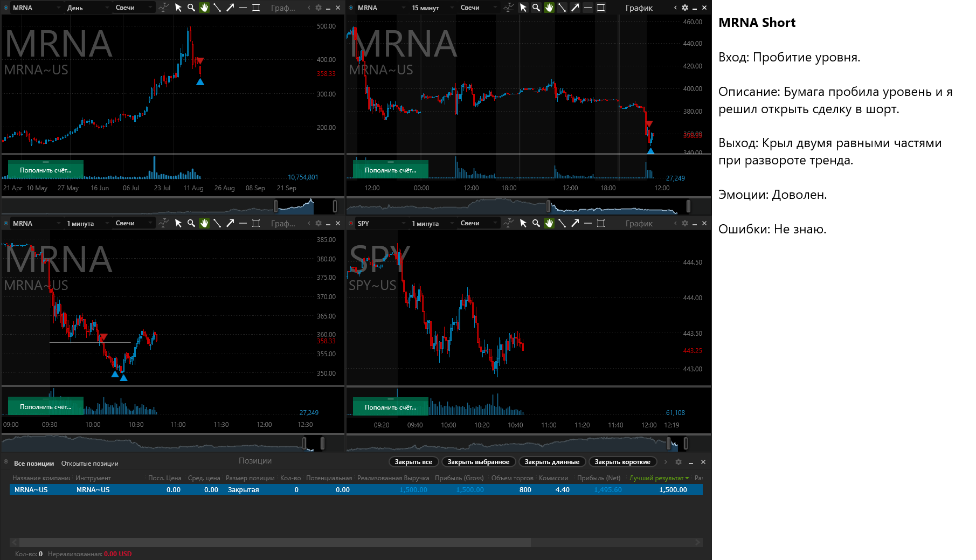This screenshot has height=560, width=976.
Task: Click the range slider handle under the SPY chart
Action: (x=669, y=443)
